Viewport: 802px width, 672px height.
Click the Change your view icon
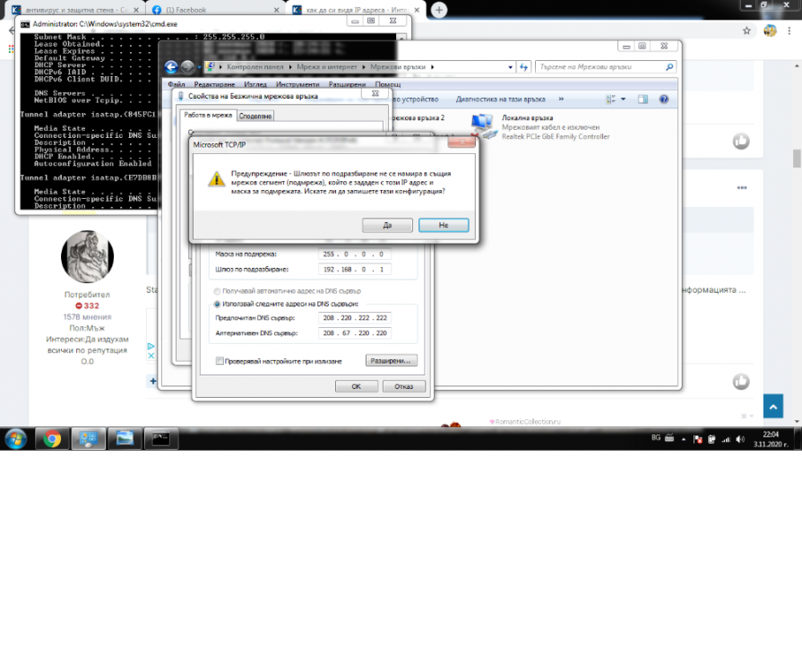[611, 99]
